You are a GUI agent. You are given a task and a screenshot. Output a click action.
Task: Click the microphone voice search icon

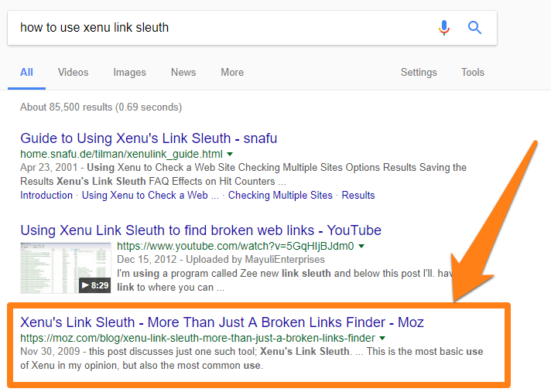[x=444, y=28]
